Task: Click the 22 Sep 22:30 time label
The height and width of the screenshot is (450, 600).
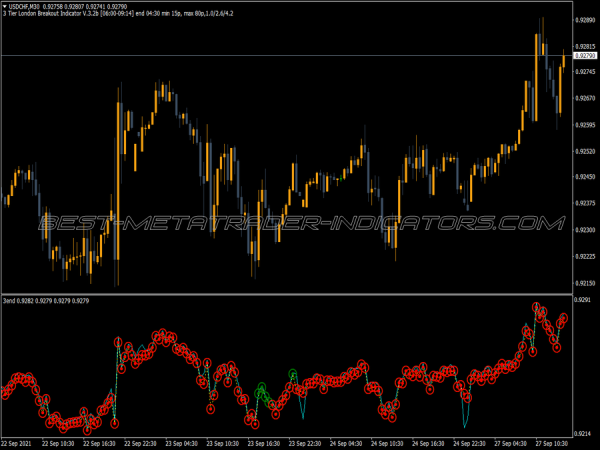Action: click(140, 444)
